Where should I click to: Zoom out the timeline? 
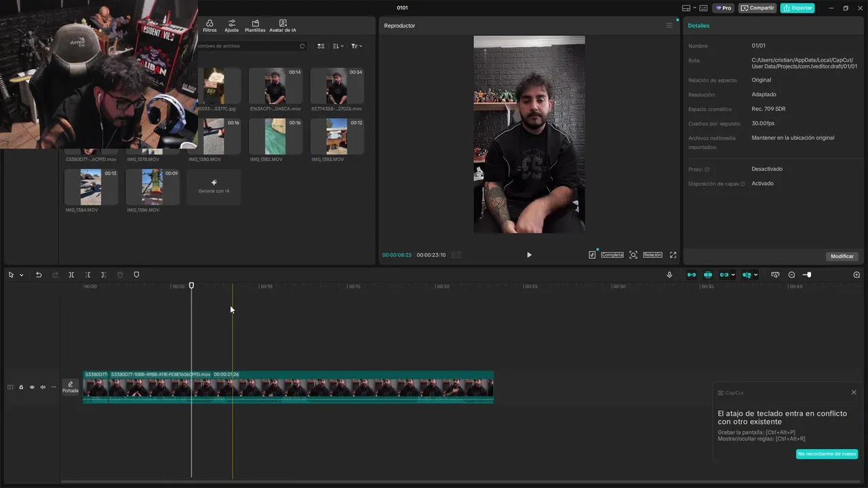tap(791, 274)
